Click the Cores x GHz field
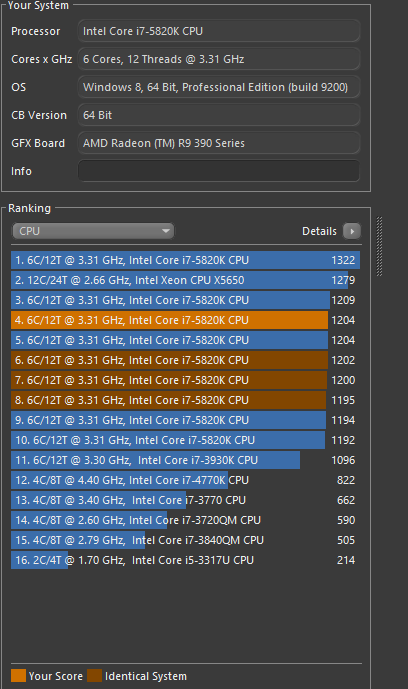Image resolution: width=408 pixels, height=689 pixels. point(219,59)
